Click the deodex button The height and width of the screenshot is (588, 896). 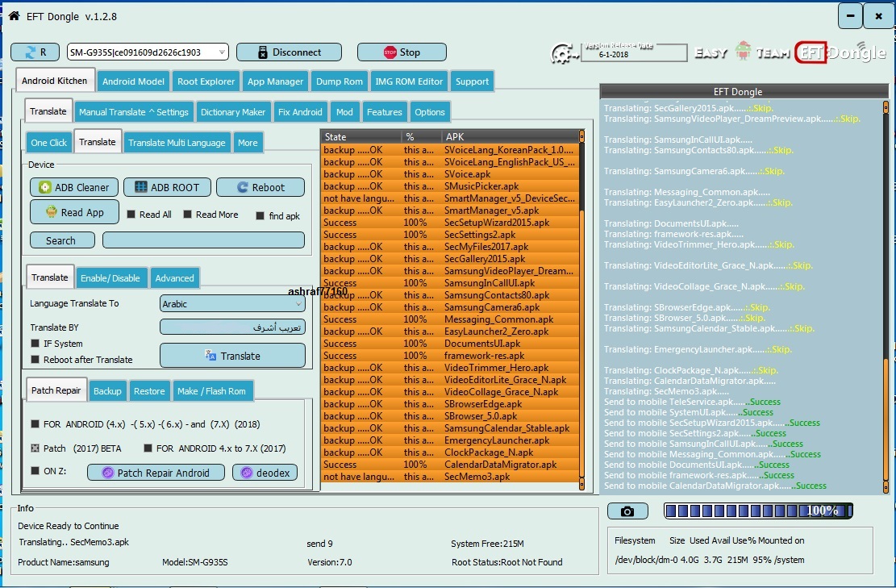point(265,473)
